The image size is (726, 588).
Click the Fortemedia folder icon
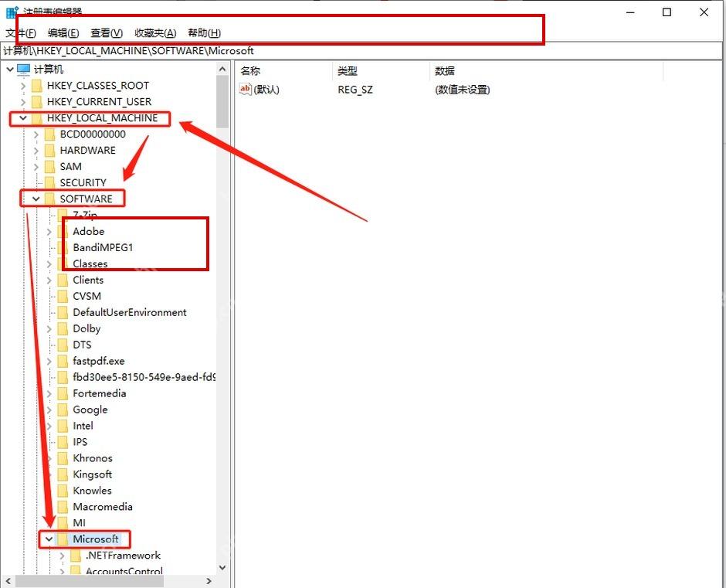63,393
